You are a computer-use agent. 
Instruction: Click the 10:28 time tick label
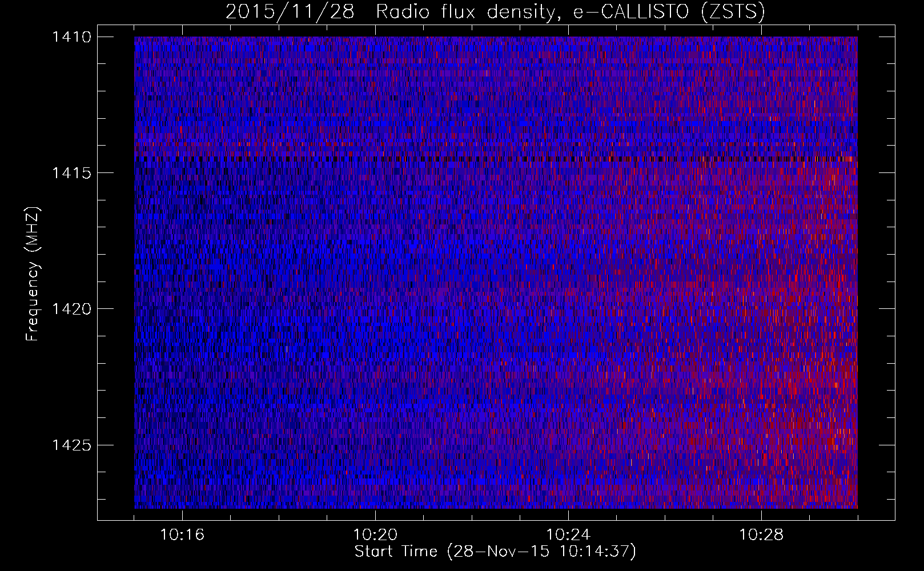tap(761, 535)
